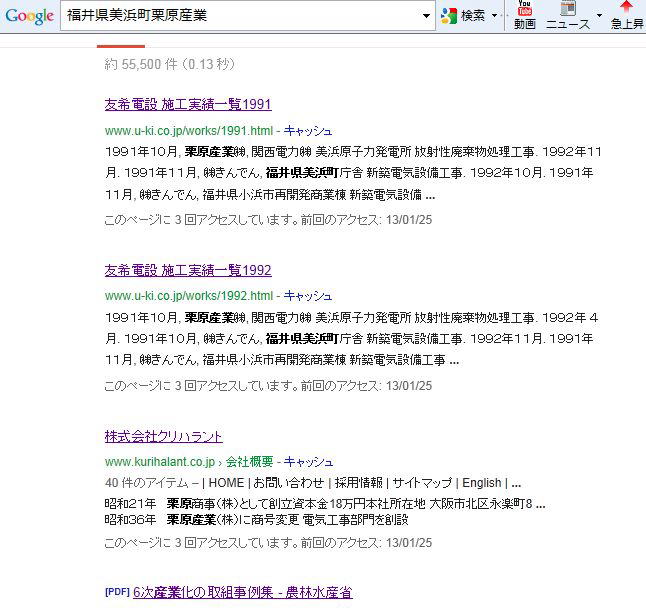Open the search box history dropdown arrow
Screen dimensions: 646x608
coord(426,16)
